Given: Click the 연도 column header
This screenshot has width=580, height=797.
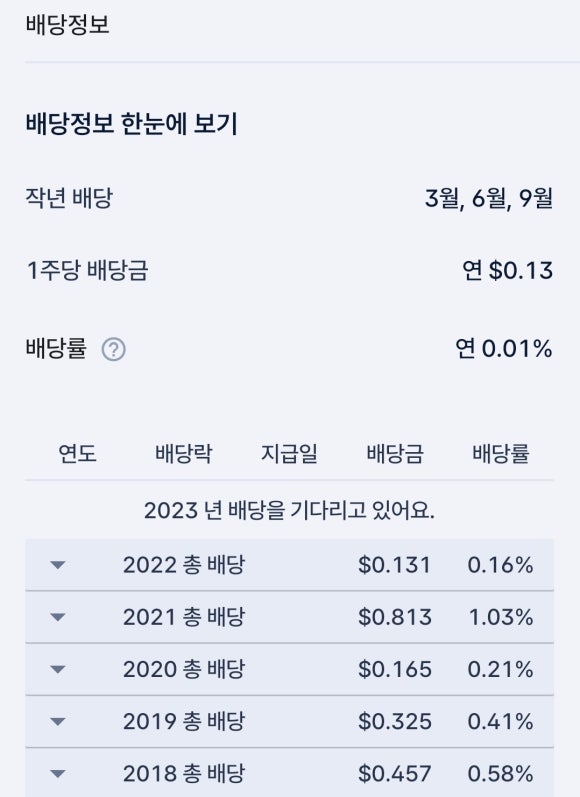Looking at the screenshot, I should 77,453.
